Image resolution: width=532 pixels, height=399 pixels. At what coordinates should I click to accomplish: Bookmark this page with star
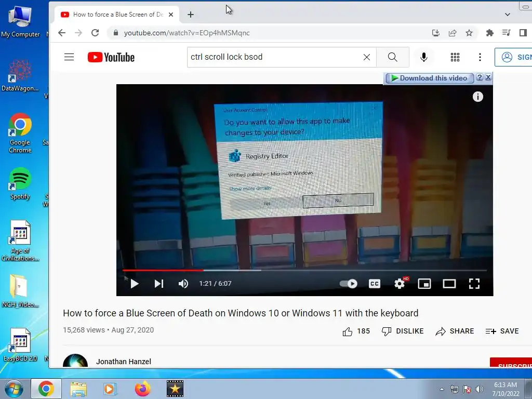point(469,33)
